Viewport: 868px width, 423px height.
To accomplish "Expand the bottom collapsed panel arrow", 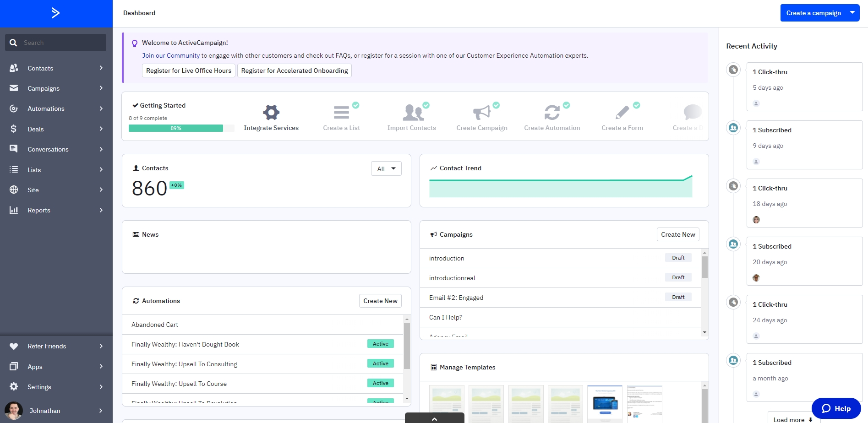I will (x=434, y=418).
